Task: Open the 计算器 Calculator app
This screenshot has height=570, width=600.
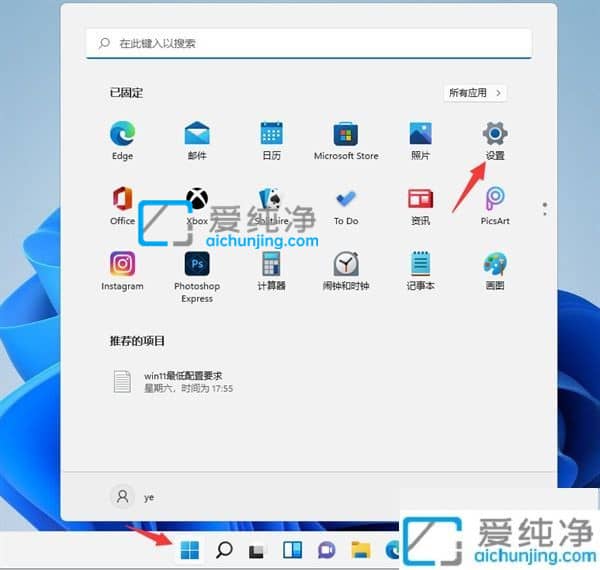Action: pyautogui.click(x=272, y=271)
